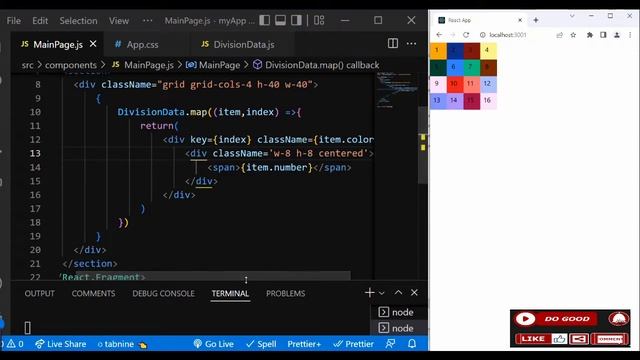Start a Live Share session
The width and height of the screenshot is (640, 360).
[x=60, y=344]
